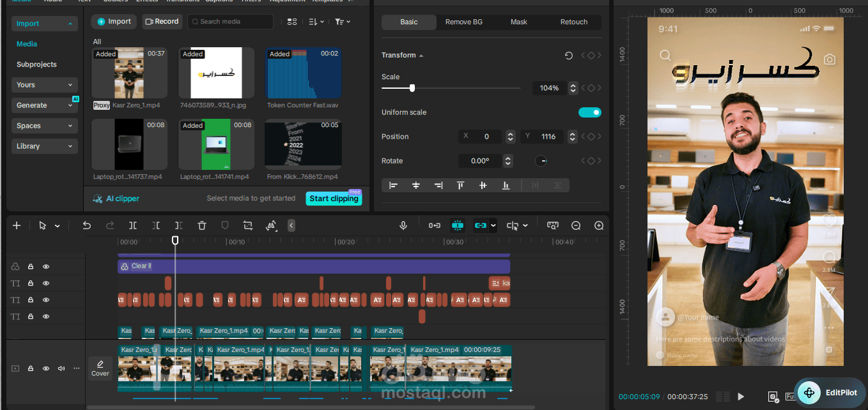Switch to the Remove BG tab

pos(464,22)
